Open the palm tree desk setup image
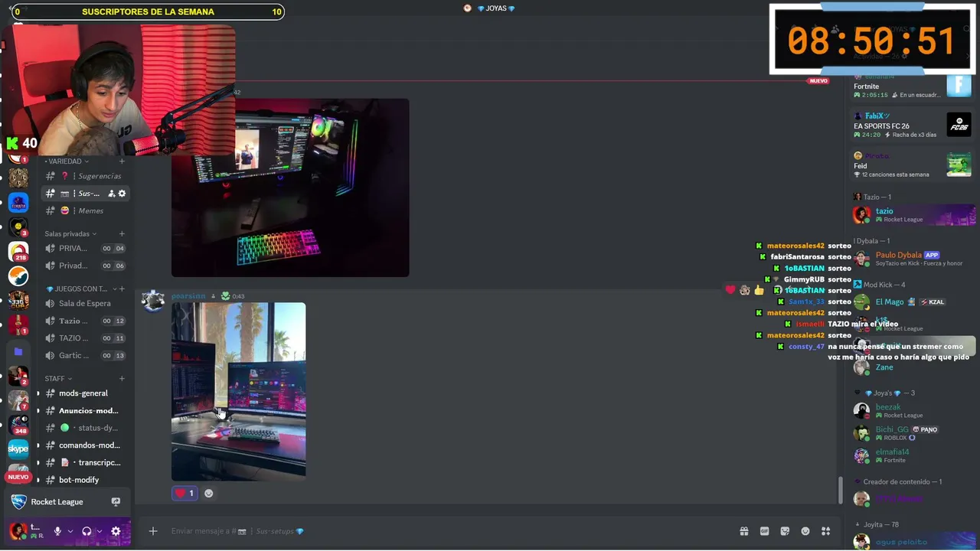The height and width of the screenshot is (551, 980). [238, 392]
